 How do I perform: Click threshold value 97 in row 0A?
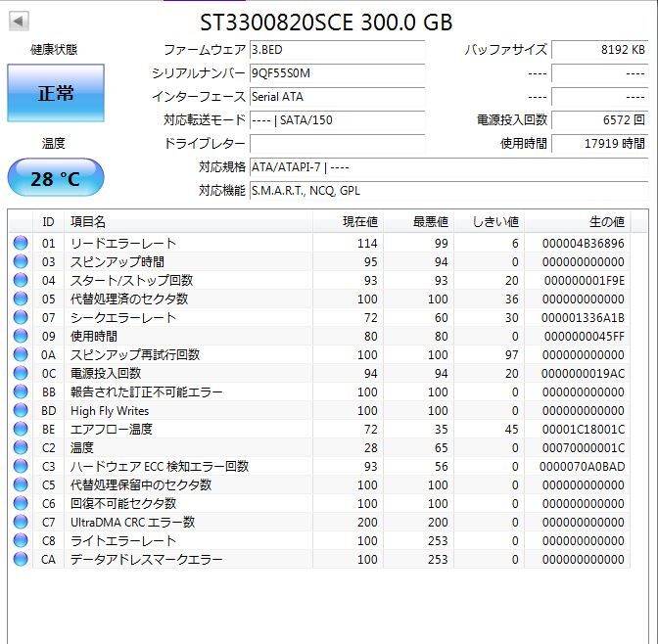click(511, 355)
